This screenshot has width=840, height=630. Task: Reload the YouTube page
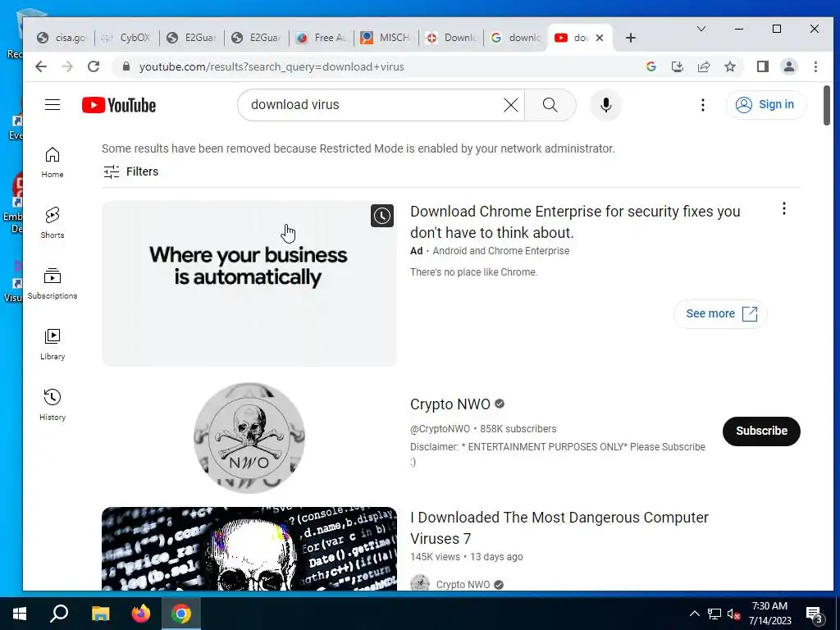pos(94,67)
